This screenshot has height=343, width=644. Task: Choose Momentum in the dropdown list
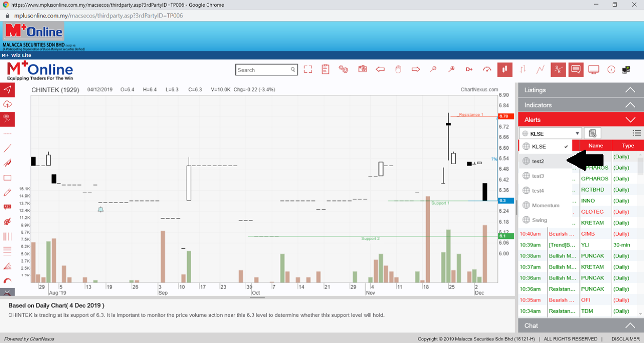pyautogui.click(x=546, y=206)
